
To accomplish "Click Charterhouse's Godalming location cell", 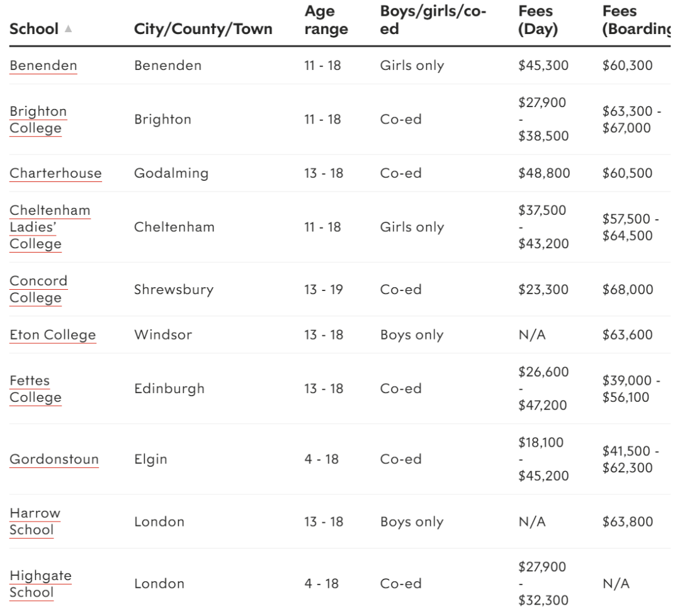I will [x=171, y=173].
